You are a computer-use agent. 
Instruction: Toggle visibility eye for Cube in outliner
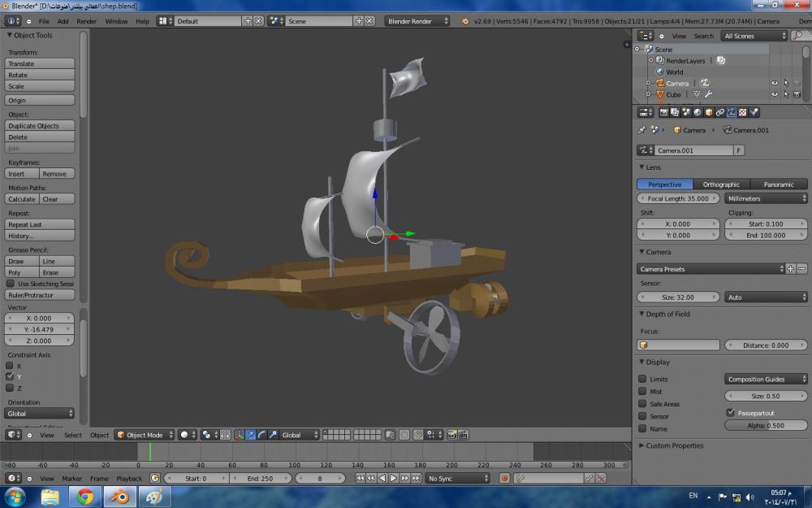pyautogui.click(x=774, y=94)
